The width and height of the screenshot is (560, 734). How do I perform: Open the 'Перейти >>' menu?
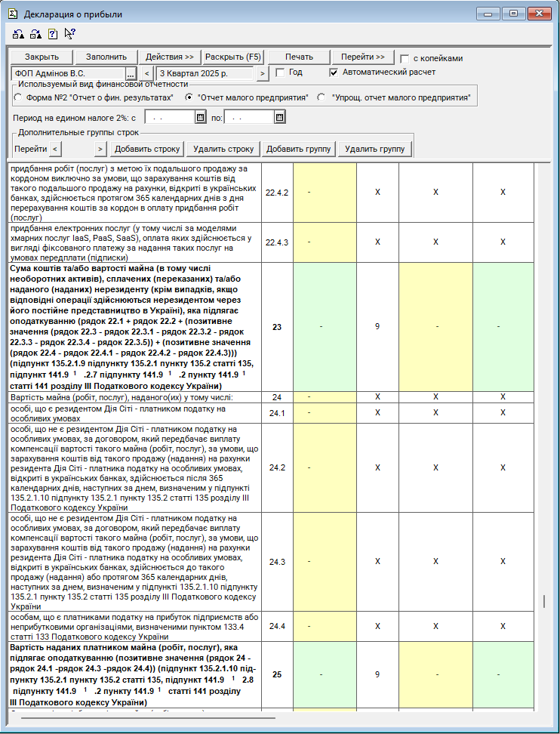(x=363, y=57)
